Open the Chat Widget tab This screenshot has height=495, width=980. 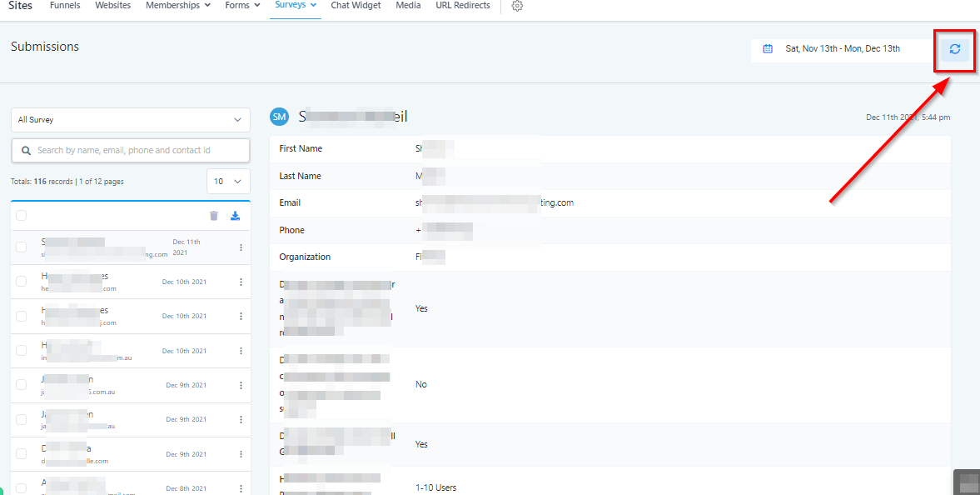click(x=356, y=6)
